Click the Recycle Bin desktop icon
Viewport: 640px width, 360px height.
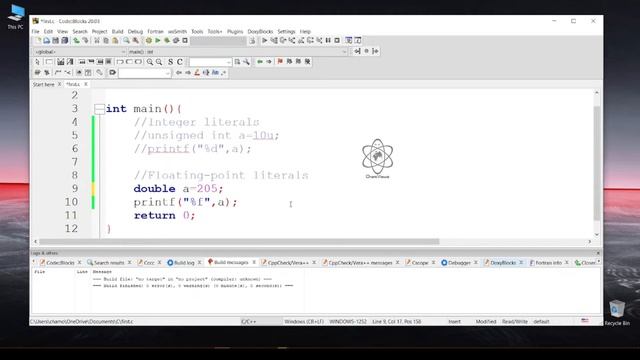click(x=617, y=313)
